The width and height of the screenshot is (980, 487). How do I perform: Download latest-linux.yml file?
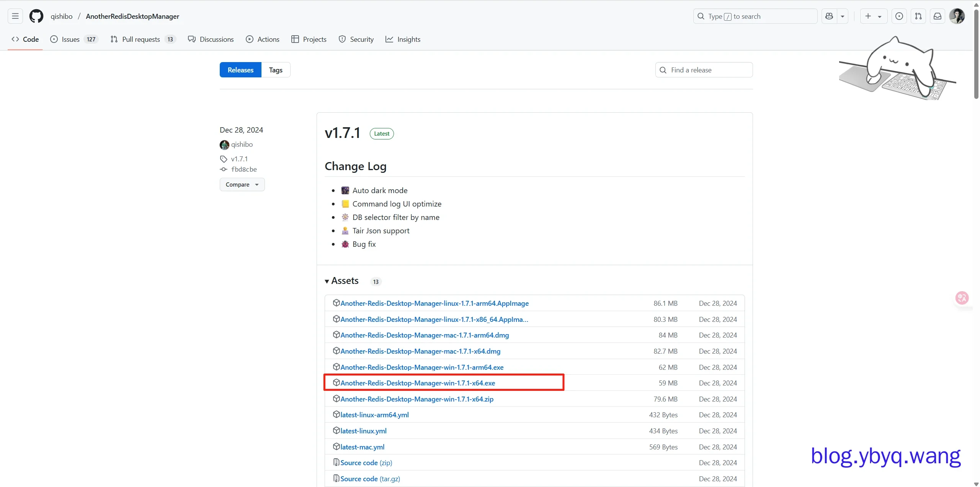(363, 431)
